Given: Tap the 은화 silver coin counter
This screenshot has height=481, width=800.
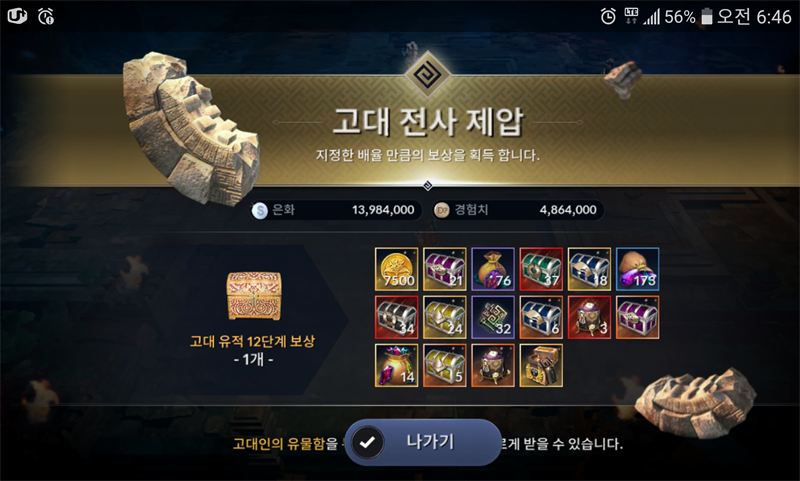Looking at the screenshot, I should (x=336, y=210).
